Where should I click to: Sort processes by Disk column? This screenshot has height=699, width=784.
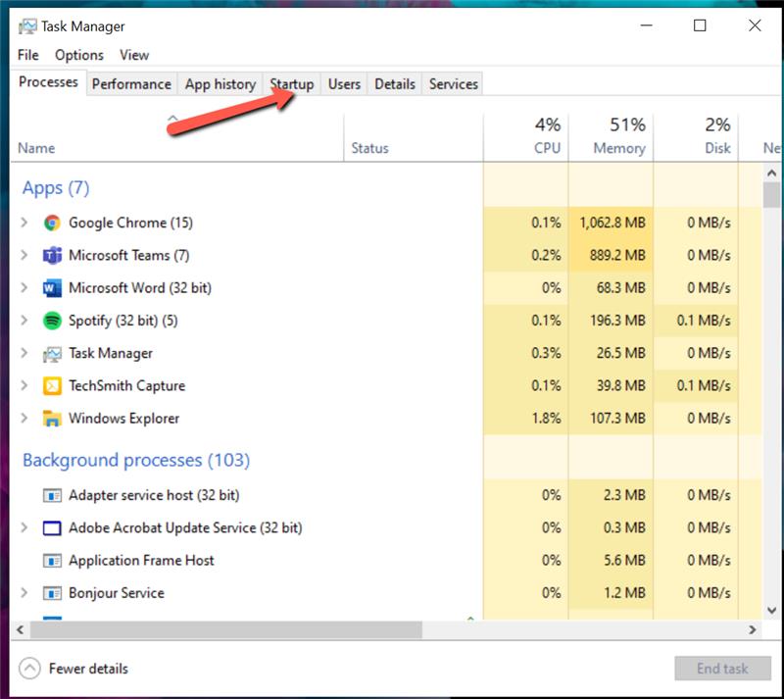pos(696,138)
